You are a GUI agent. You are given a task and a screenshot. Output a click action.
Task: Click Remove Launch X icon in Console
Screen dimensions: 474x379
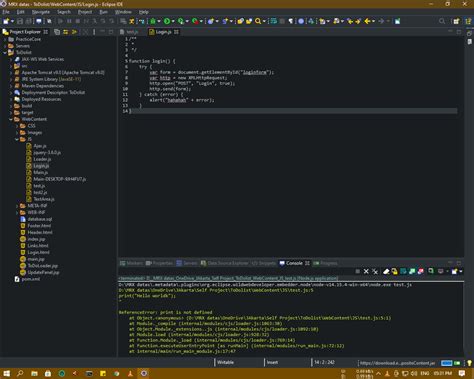pyautogui.click(x=366, y=272)
